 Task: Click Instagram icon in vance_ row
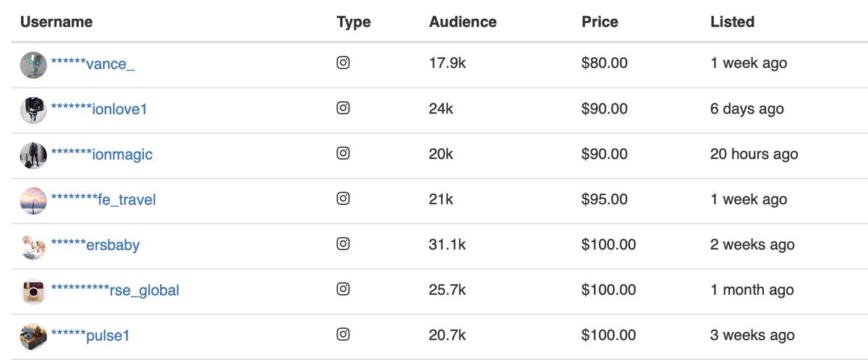[x=344, y=63]
